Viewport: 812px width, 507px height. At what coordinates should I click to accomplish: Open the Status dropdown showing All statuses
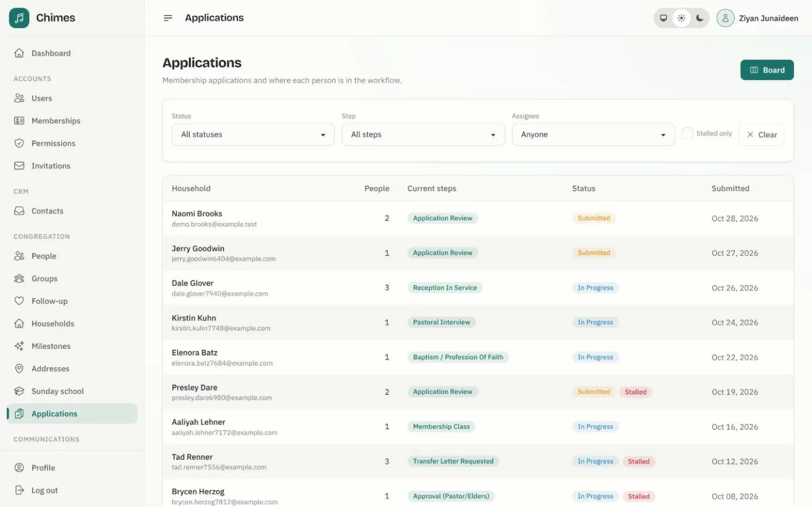coord(253,134)
